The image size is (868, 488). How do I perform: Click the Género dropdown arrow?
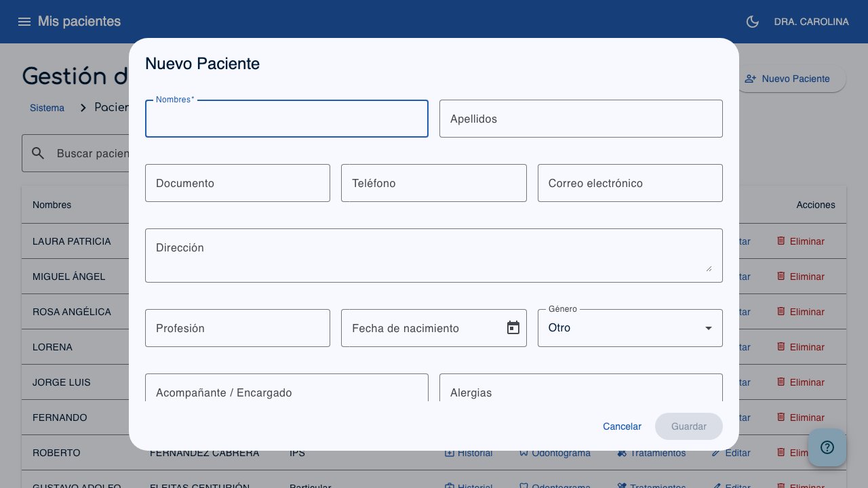point(709,328)
